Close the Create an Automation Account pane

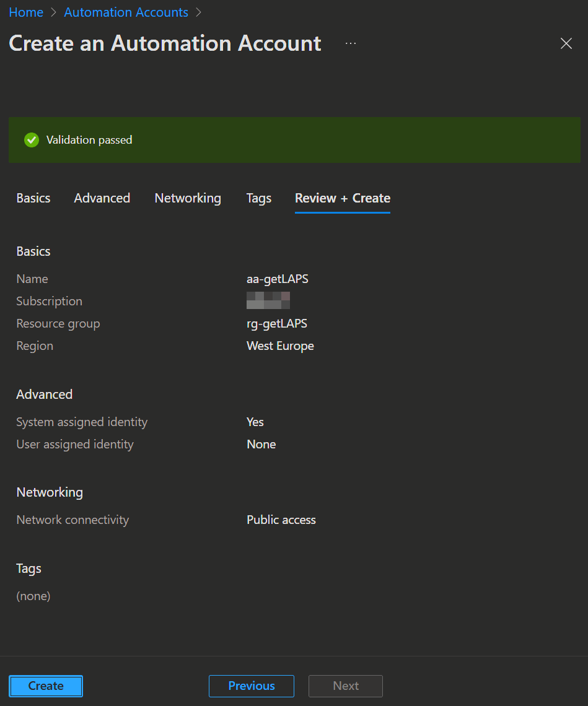pyautogui.click(x=566, y=43)
